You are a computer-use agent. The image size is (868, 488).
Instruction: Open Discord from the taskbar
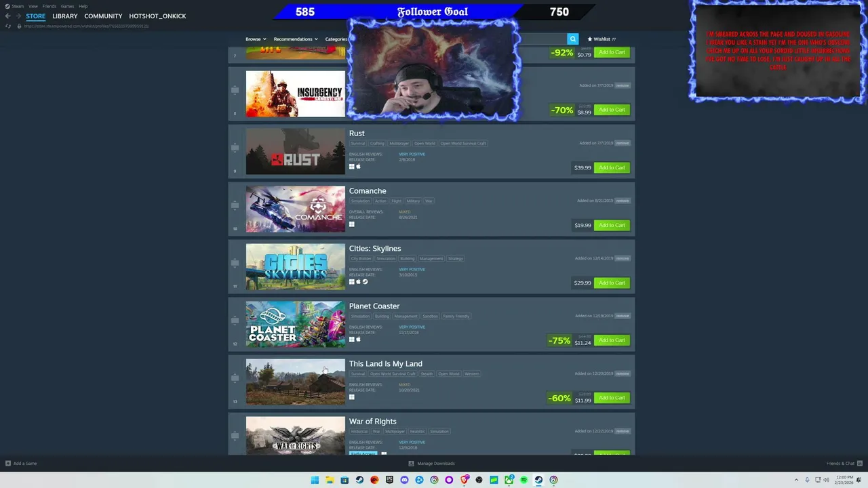(404, 480)
